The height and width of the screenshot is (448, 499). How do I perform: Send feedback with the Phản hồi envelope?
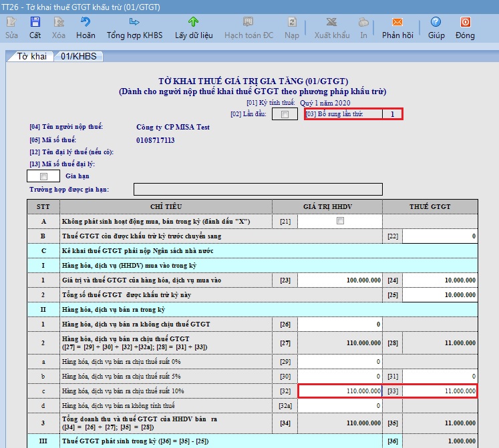(x=397, y=22)
